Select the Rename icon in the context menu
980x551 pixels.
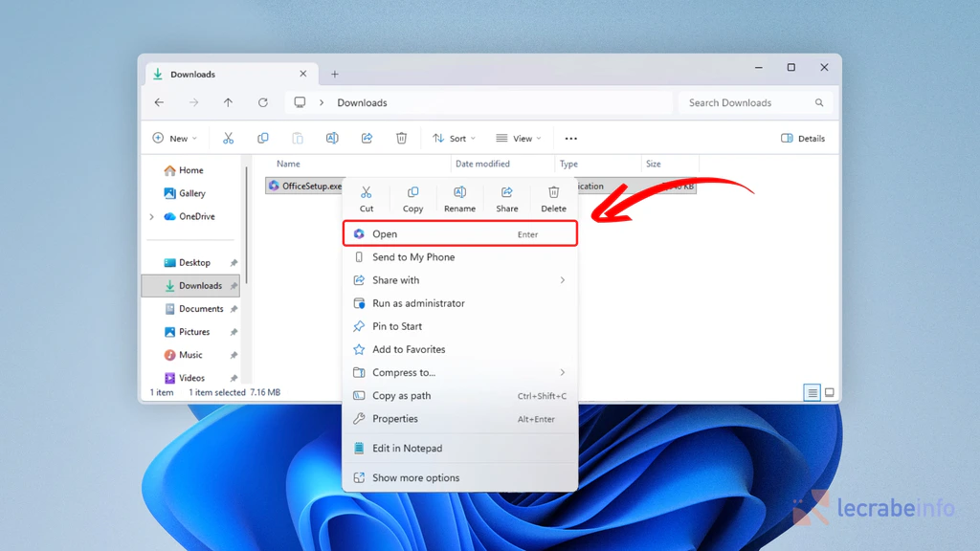pos(460,198)
